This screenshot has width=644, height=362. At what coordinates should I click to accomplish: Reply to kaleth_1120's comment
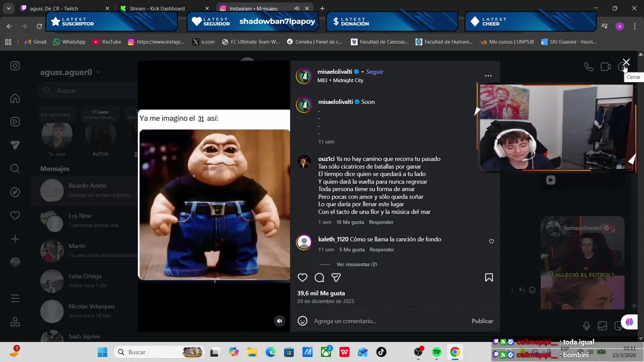pyautogui.click(x=382, y=250)
